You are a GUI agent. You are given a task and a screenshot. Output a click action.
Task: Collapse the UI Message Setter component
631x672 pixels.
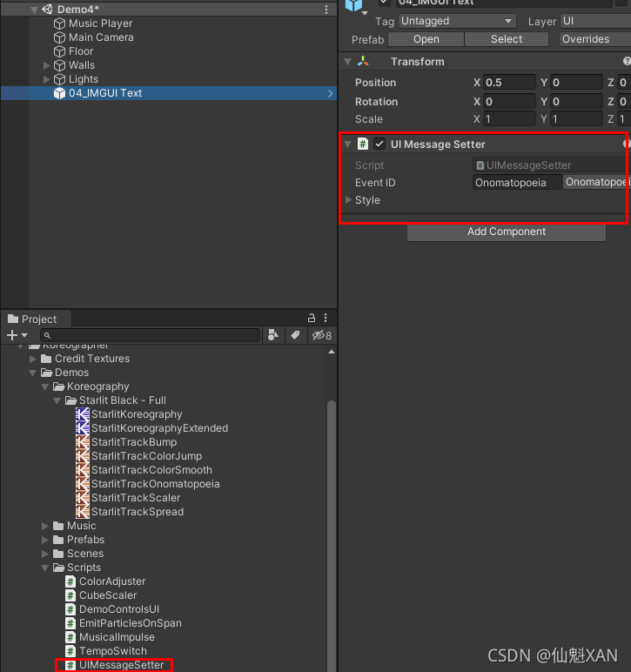point(348,144)
